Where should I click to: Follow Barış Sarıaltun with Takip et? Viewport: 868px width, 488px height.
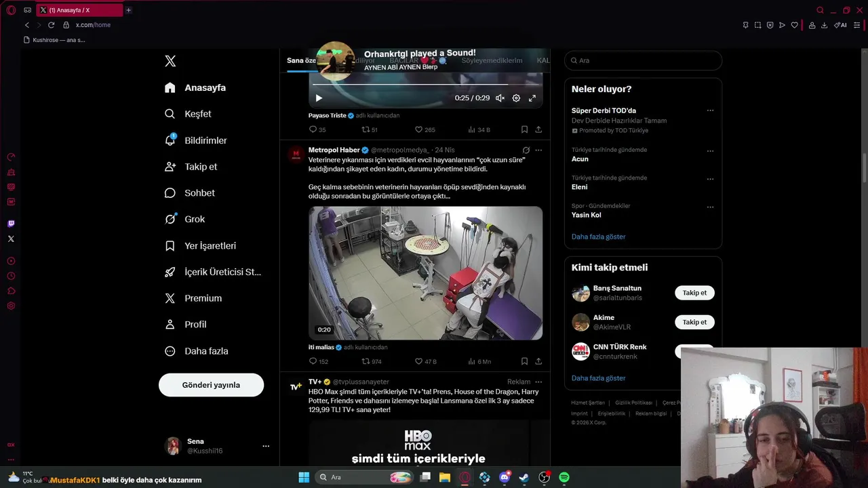coord(694,293)
